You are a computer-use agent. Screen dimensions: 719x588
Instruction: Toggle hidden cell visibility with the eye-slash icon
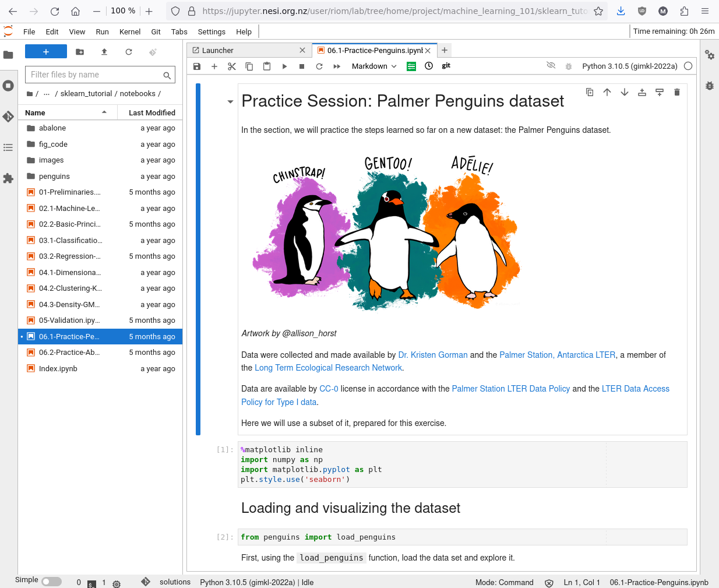(551, 66)
